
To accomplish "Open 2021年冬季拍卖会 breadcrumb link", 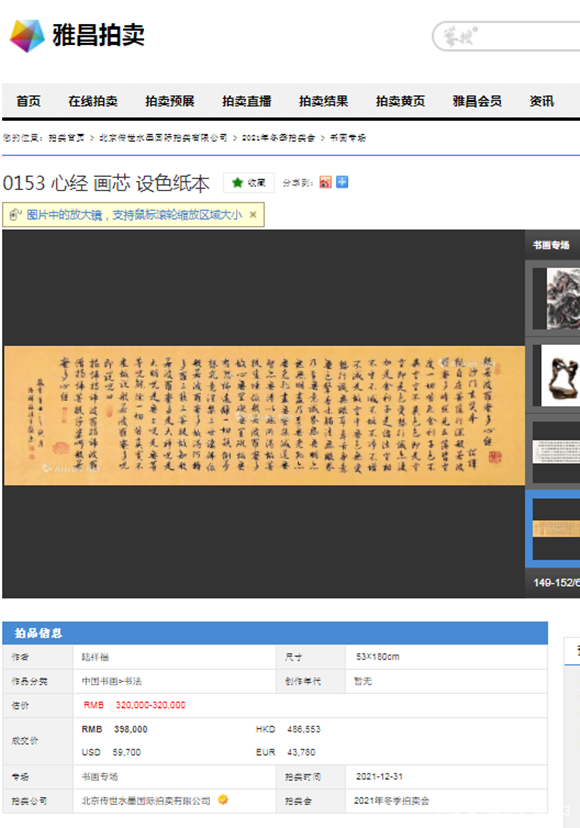I will [x=278, y=138].
